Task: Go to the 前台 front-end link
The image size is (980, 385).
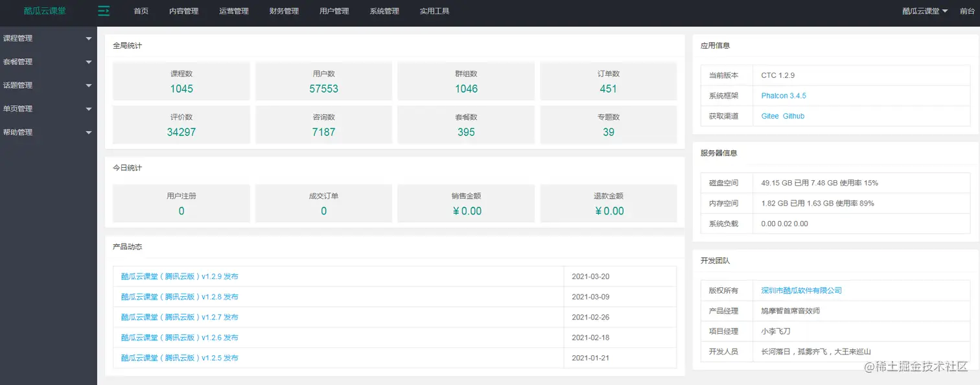Action: (x=967, y=11)
